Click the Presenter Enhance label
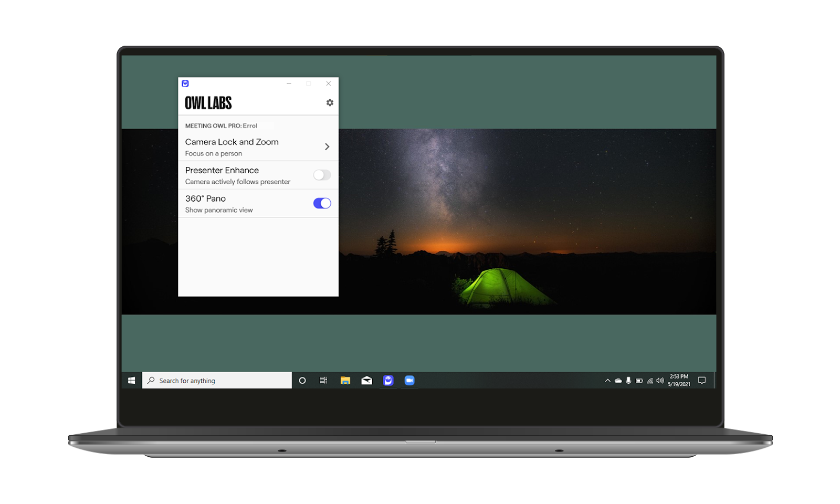The image size is (840, 504). [x=222, y=170]
